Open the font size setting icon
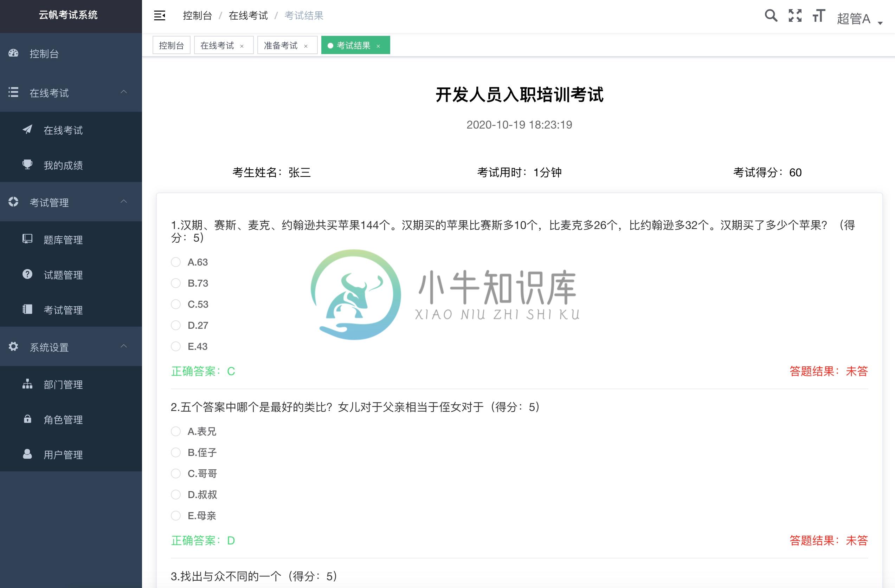Screen dimensions: 895x588 pyautogui.click(x=819, y=16)
